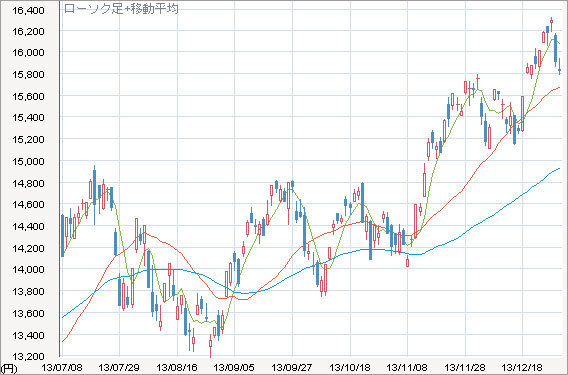This screenshot has width=568, height=375.
Task: Click the 15,800 price axis label
Action: [28, 75]
